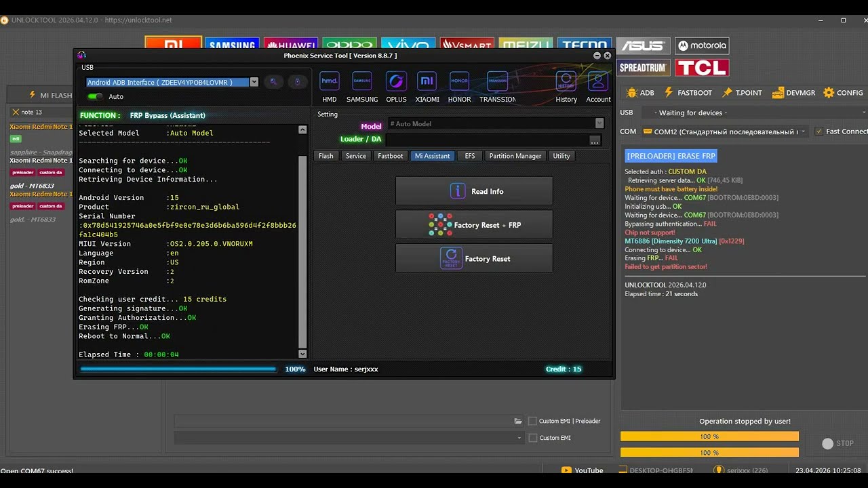This screenshot has height=488, width=868.
Task: Select the Spreadtrum brand tile
Action: [644, 68]
